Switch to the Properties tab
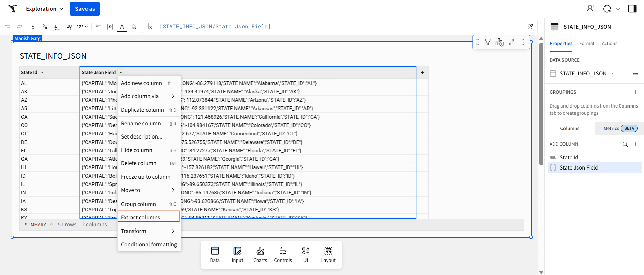The height and width of the screenshot is (275, 644). (x=561, y=44)
